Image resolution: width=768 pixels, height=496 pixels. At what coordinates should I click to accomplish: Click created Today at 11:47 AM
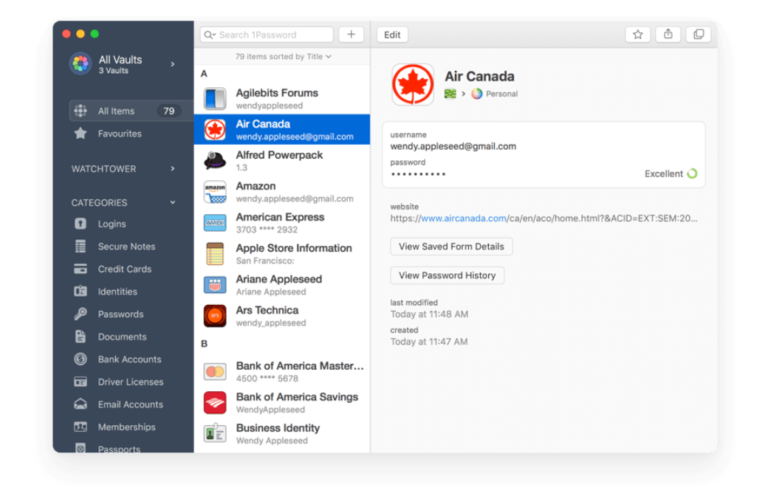[x=429, y=342]
